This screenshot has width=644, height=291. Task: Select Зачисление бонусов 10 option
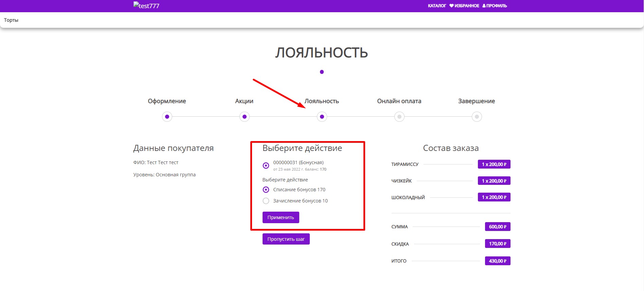(x=266, y=201)
